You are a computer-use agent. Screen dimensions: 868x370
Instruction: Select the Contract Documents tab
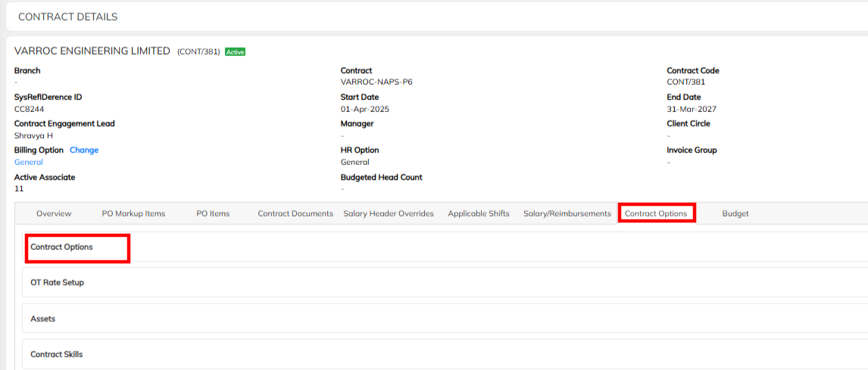tap(295, 213)
